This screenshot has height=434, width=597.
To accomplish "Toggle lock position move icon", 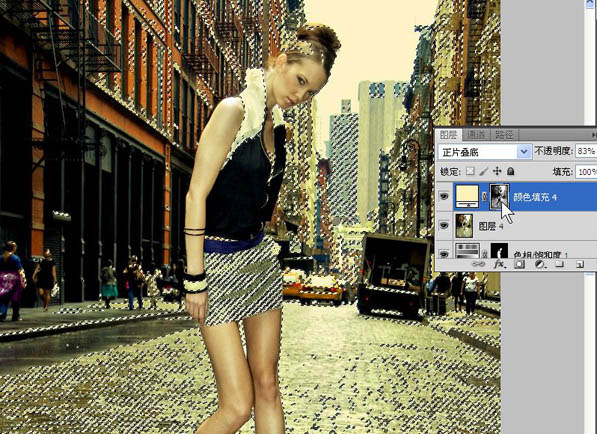I will (497, 171).
